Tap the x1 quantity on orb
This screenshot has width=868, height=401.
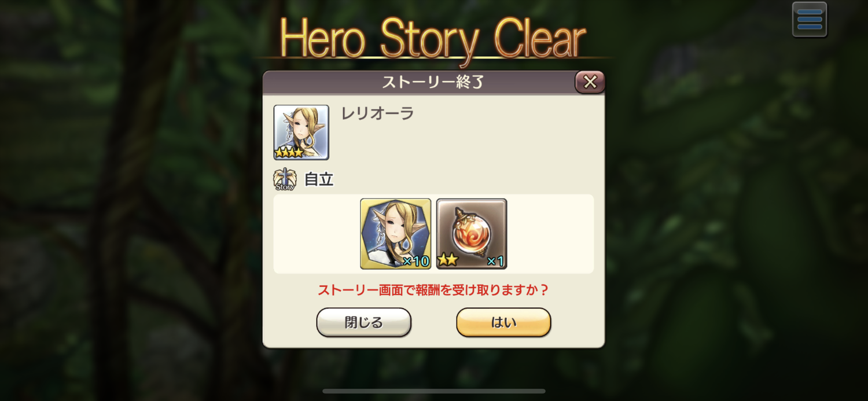(495, 261)
